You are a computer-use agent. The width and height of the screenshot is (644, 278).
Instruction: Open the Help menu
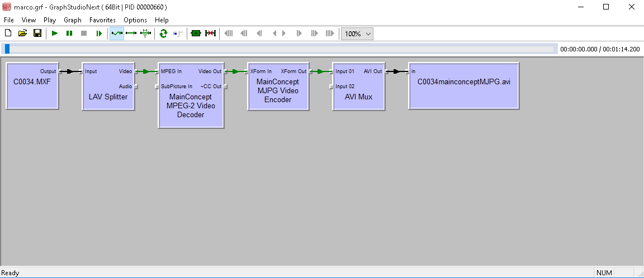162,20
